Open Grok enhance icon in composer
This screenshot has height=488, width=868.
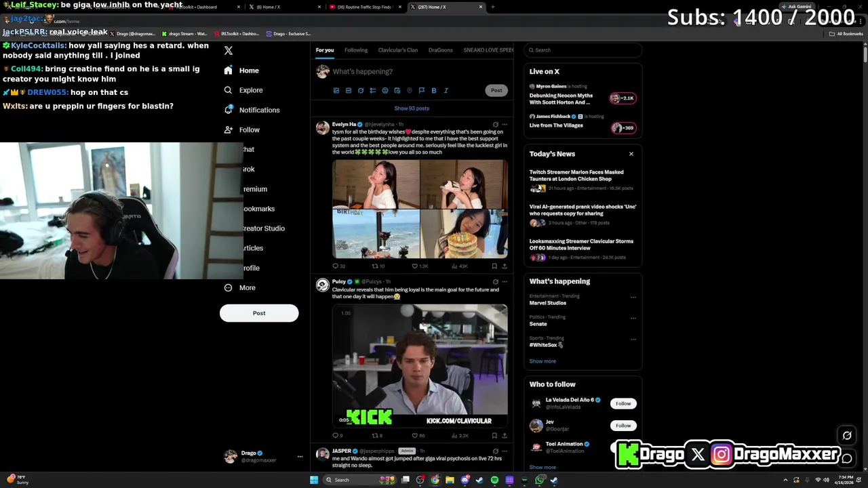(x=361, y=90)
